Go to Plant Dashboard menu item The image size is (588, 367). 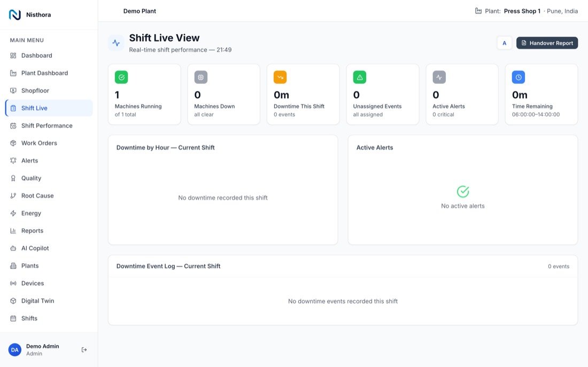point(49,73)
